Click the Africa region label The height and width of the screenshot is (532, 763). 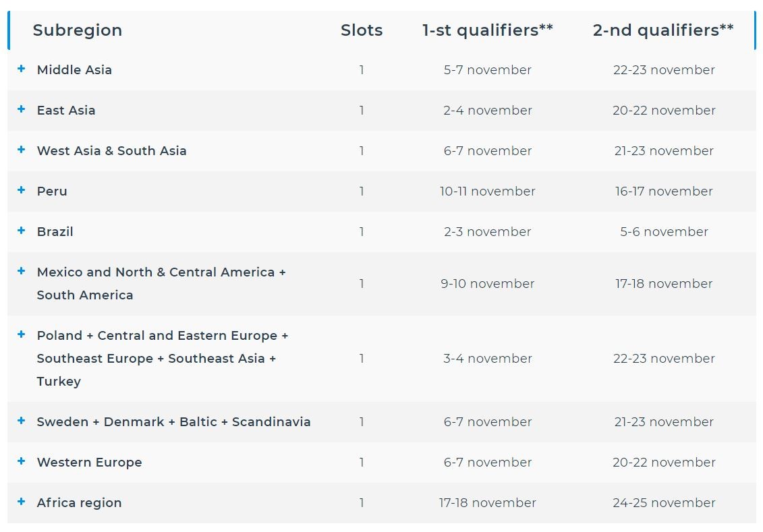[x=80, y=503]
